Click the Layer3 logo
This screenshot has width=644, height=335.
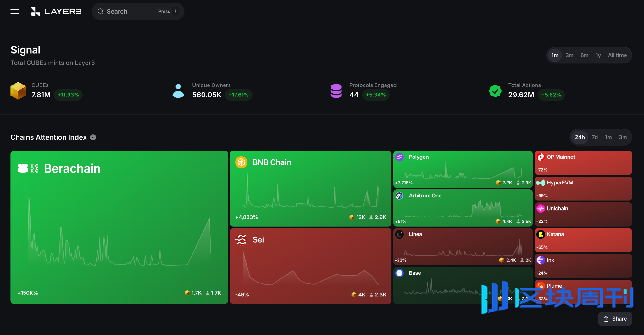point(56,11)
